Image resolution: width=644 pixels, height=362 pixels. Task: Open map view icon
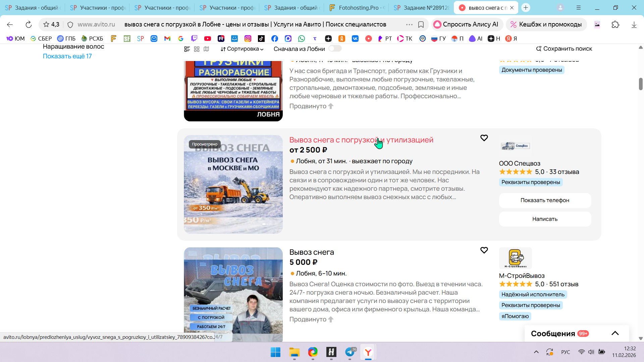[206, 49]
